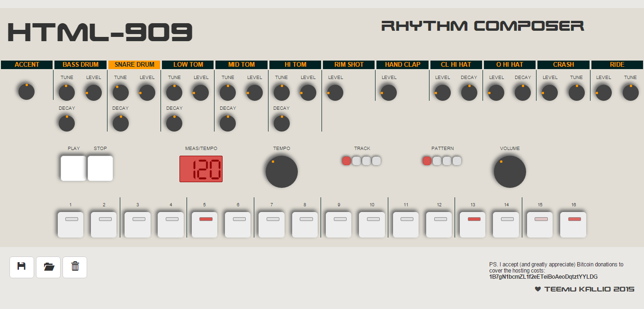The height and width of the screenshot is (309, 644).
Task: Choose the CL HI HAT instrument
Action: (456, 65)
